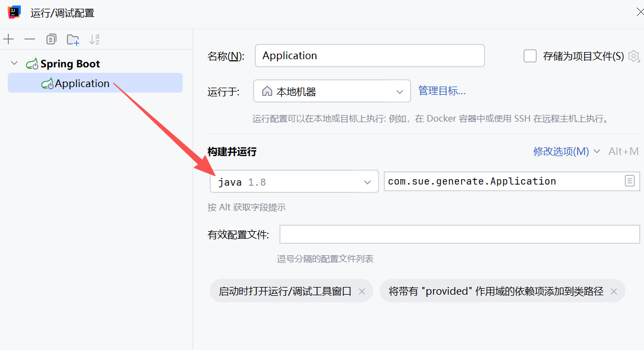Browse main class via field icon

(x=630, y=181)
